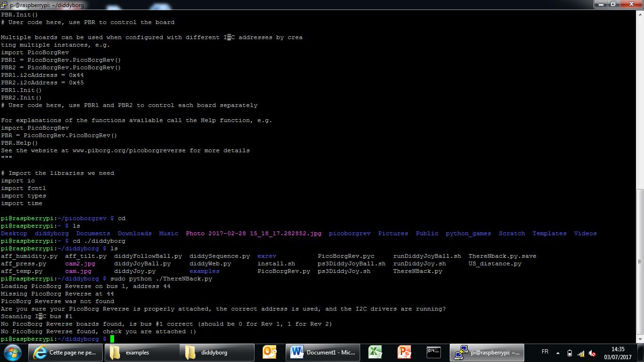Restore down the PuTTY window
Viewport: 644px width, 362px height.
[x=613, y=4]
